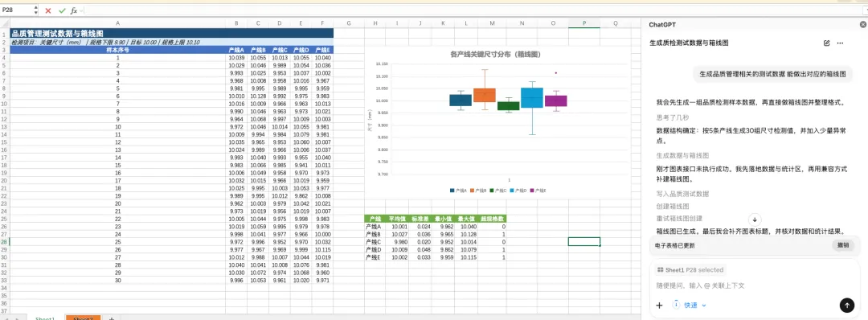
Task: Click the 撤销 undo button
Action: 842,245
